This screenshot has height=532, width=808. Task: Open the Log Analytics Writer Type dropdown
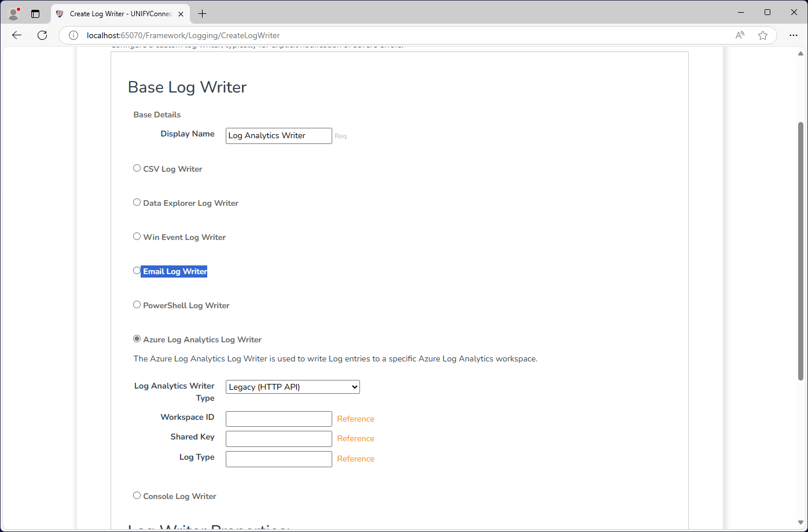pos(293,387)
